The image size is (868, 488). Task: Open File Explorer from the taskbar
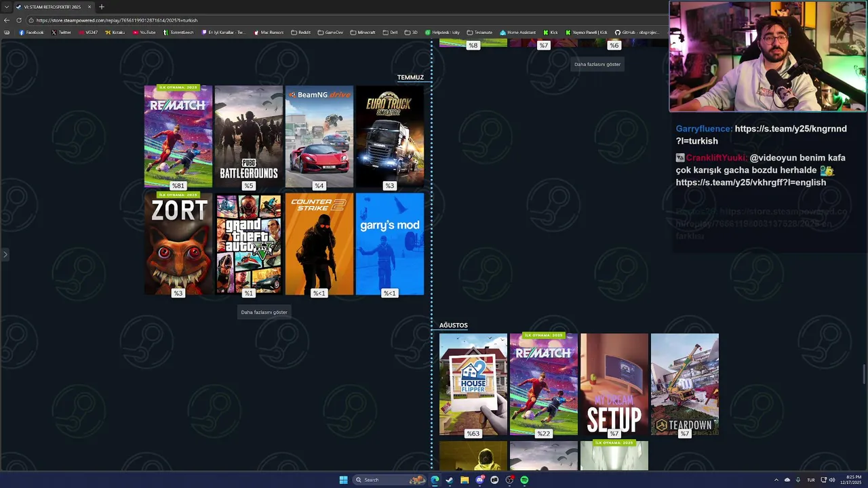coord(465,480)
